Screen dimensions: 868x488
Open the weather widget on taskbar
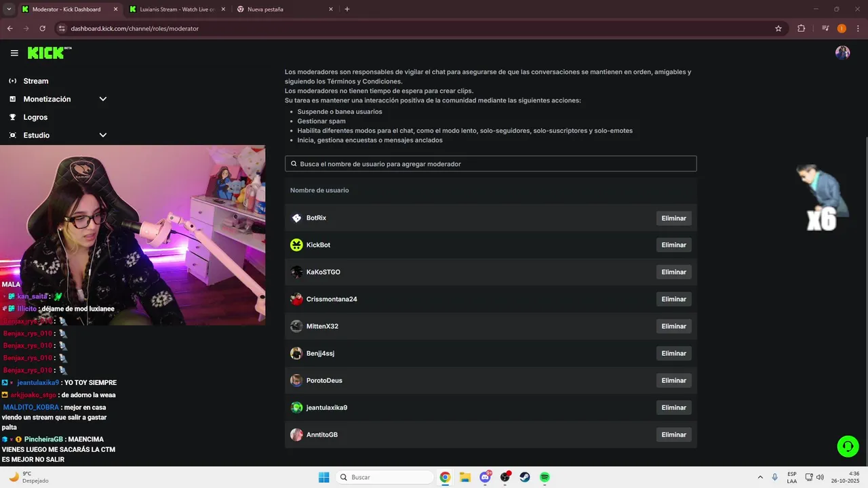[28, 477]
